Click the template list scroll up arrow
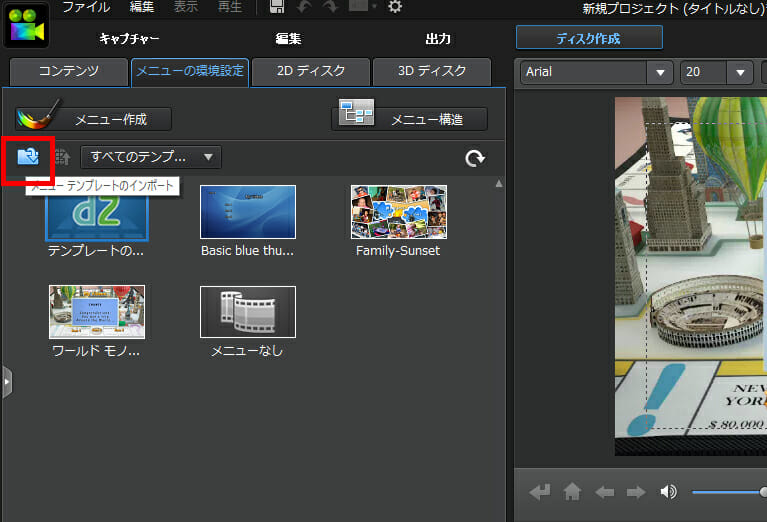 point(499,183)
